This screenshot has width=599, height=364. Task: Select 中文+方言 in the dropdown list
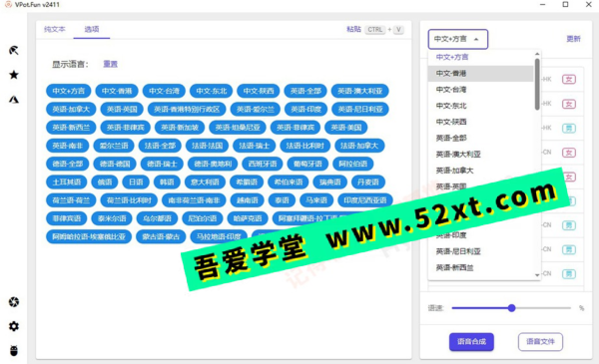point(480,57)
